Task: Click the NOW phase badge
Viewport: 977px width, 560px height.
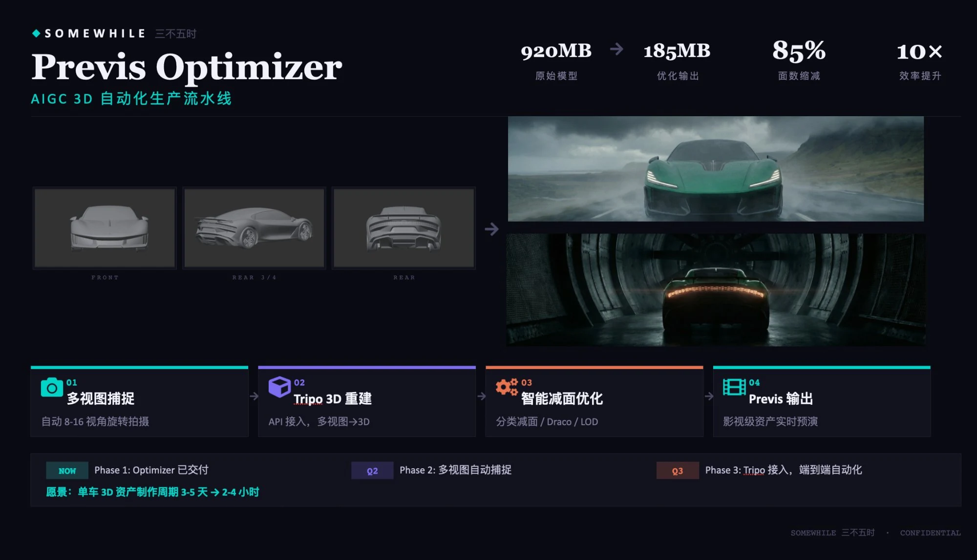Action: tap(67, 471)
